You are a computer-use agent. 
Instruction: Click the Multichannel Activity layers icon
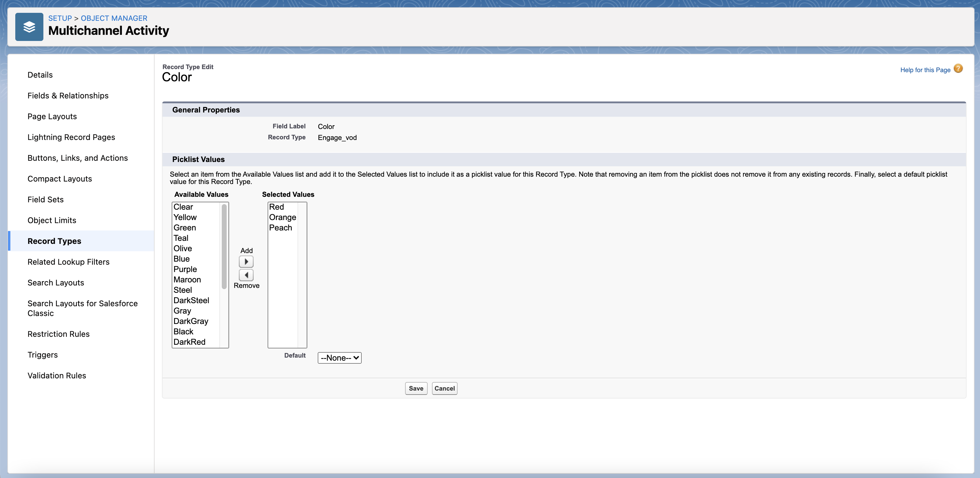tap(29, 27)
